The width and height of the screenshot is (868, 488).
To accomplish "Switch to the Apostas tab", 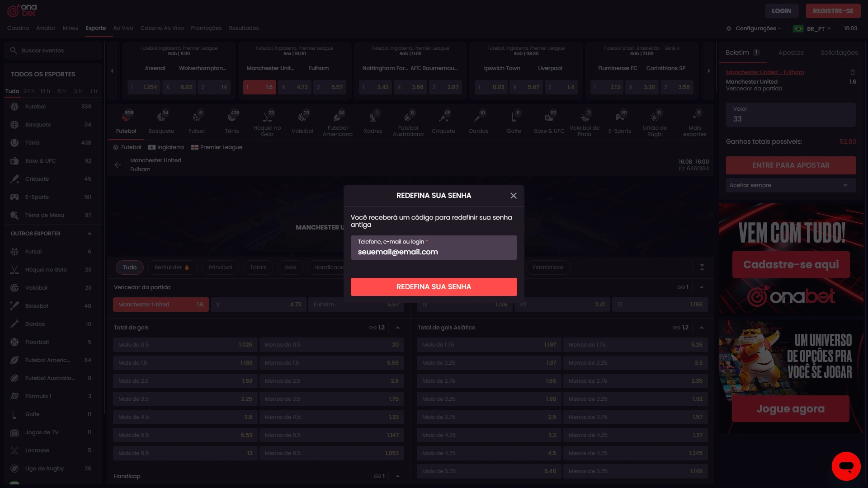I will tap(791, 52).
